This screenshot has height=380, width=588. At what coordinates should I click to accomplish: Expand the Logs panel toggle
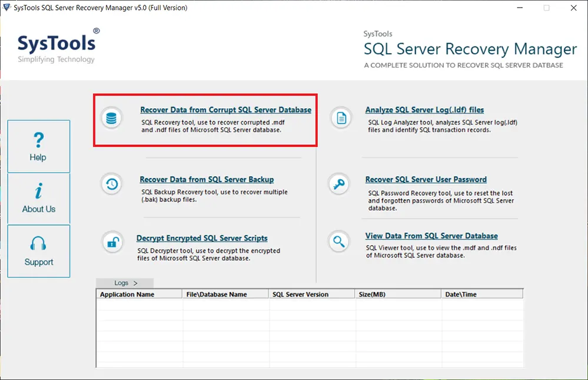point(125,283)
